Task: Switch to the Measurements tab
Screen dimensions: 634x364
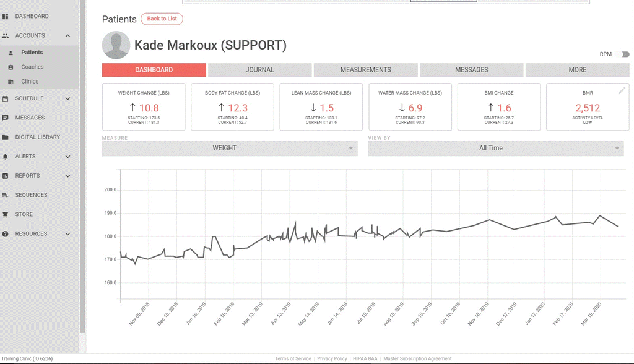Action: click(x=365, y=70)
